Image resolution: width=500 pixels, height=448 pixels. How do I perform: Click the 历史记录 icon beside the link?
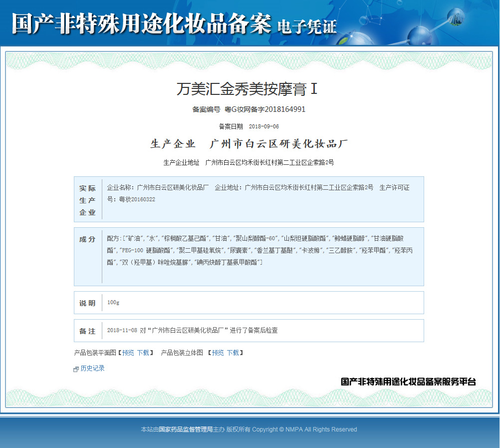tap(76, 369)
